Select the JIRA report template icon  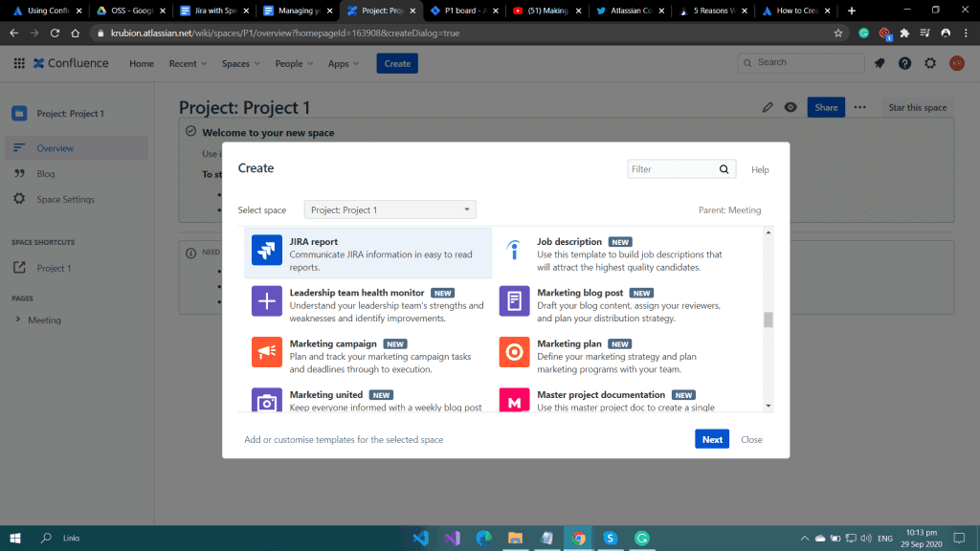tap(267, 251)
